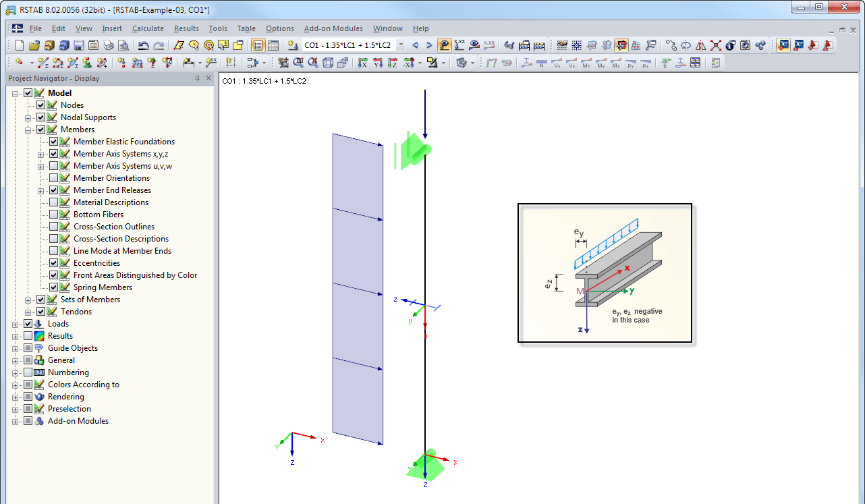The width and height of the screenshot is (865, 504).
Task: Go to the next load case arrow
Action: click(x=430, y=45)
